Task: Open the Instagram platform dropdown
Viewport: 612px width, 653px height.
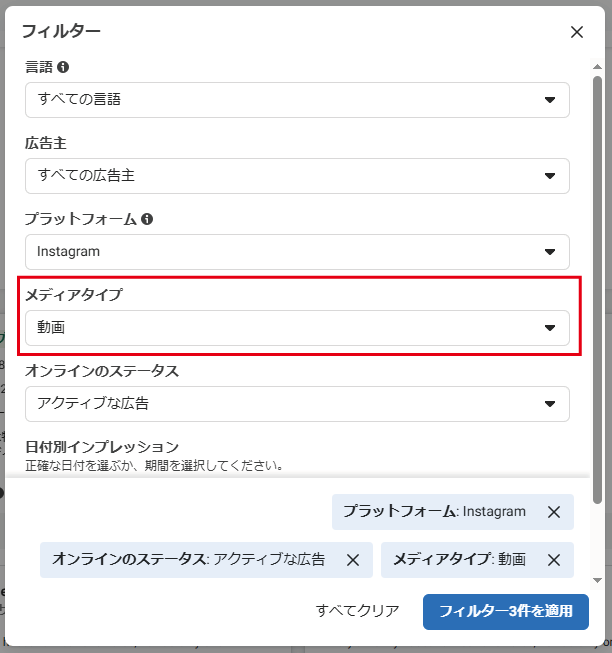Action: 297,252
